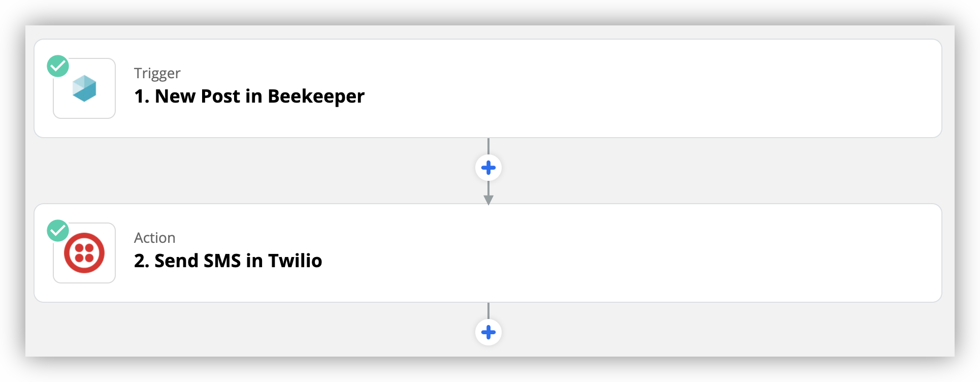Click the Action label text

tap(155, 238)
